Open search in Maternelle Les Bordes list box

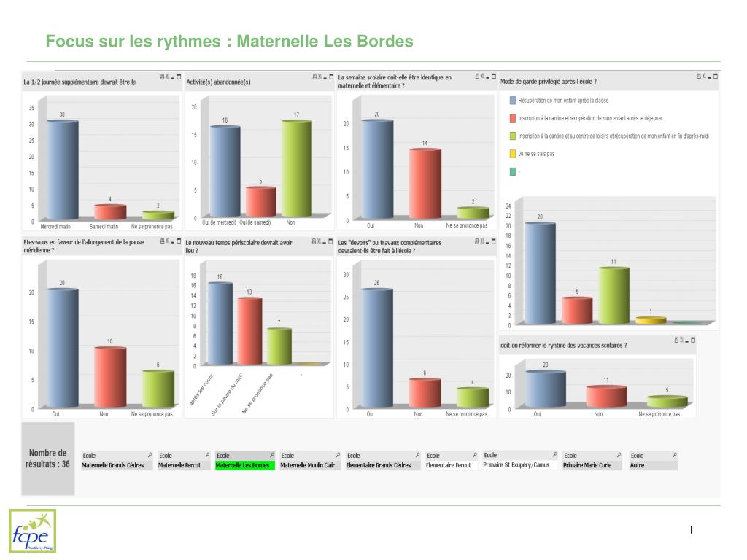pos(272,455)
